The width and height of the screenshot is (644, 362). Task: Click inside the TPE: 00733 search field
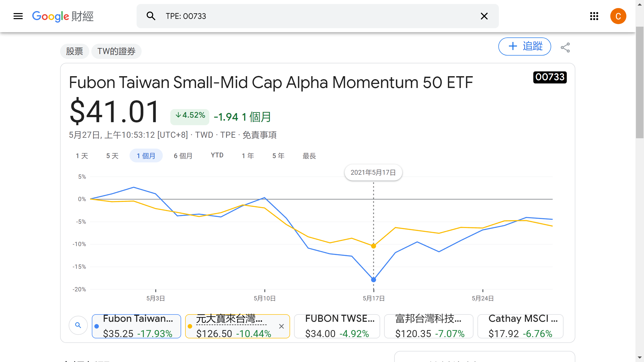(x=302, y=16)
